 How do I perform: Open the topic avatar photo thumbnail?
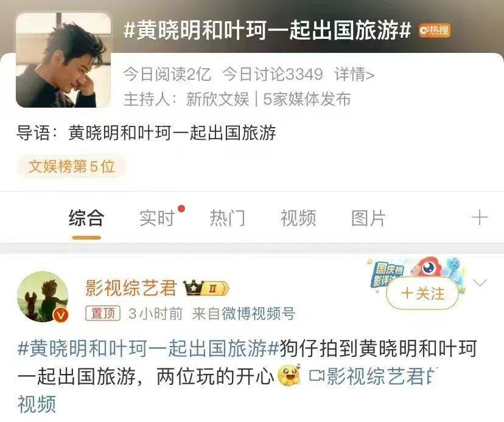(64, 60)
